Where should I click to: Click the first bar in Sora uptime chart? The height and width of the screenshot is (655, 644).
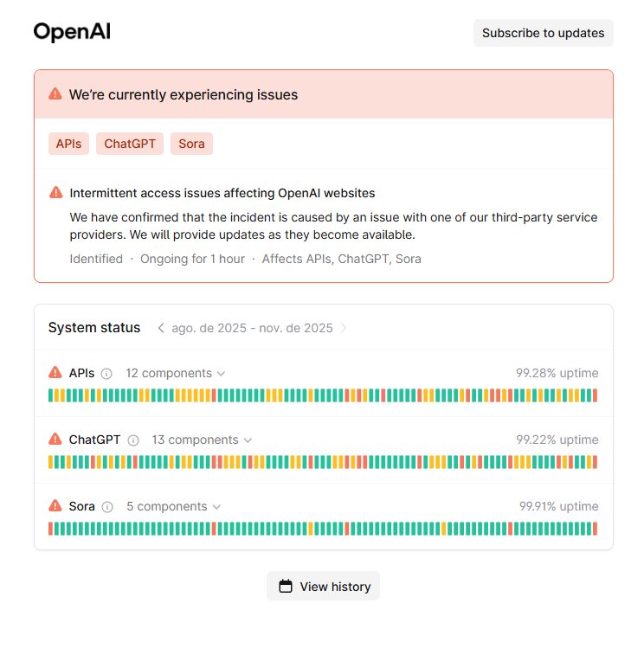coord(51,529)
